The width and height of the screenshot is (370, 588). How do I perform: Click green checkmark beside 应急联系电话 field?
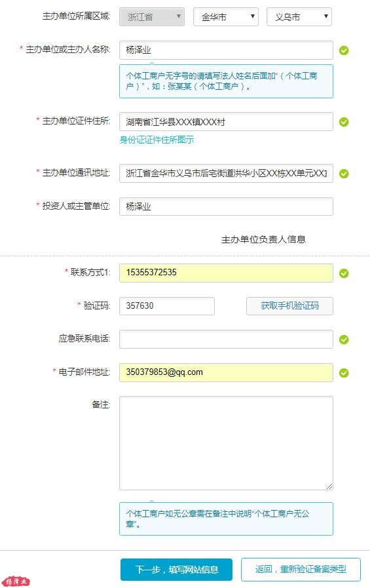344,340
